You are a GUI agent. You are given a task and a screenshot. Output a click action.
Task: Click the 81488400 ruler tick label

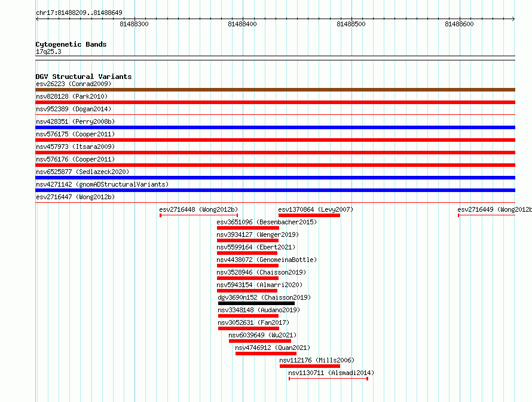coord(242,24)
